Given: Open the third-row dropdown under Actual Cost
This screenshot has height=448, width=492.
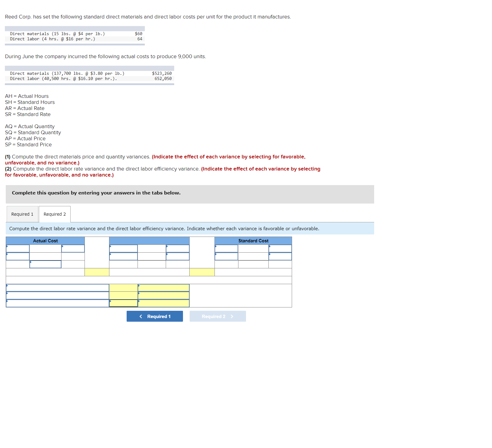Looking at the screenshot, I should [45, 265].
